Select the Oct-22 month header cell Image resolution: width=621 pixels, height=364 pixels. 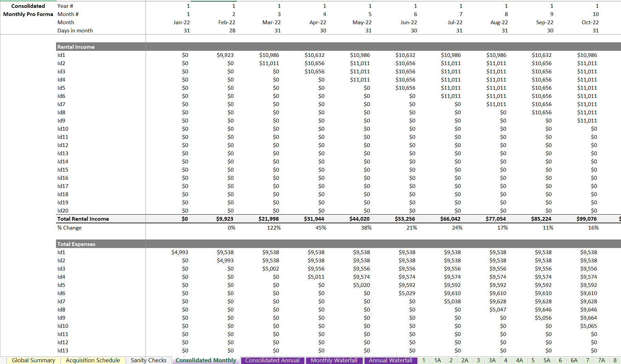pyautogui.click(x=590, y=23)
